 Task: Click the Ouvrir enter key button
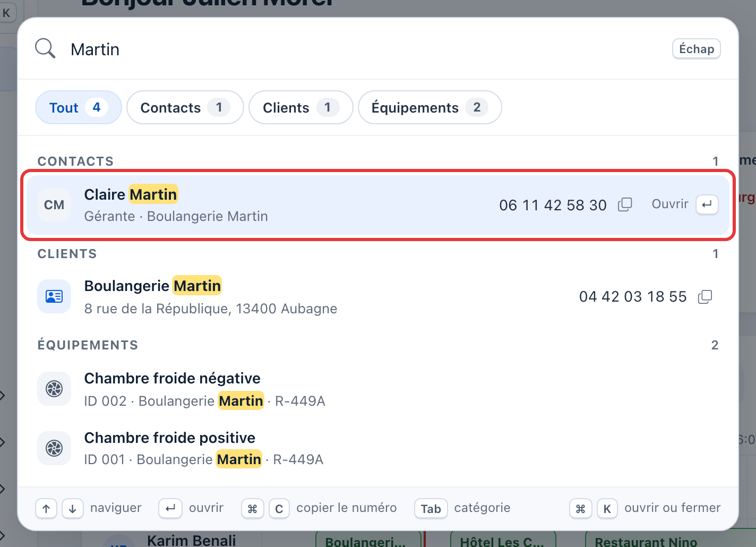coord(707,204)
